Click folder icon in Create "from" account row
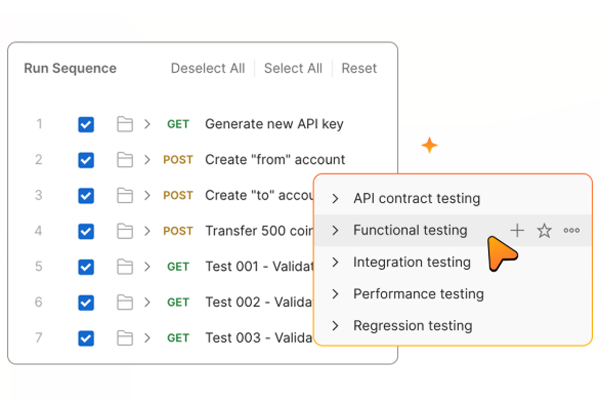The image size is (600, 400). [x=125, y=160]
